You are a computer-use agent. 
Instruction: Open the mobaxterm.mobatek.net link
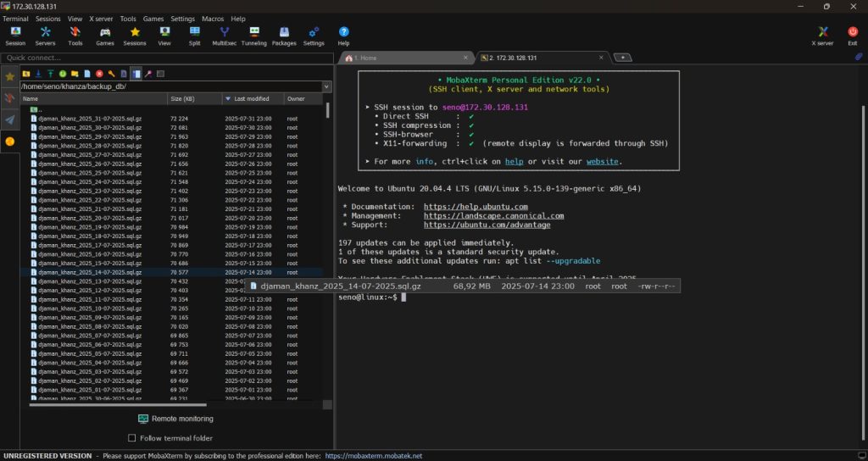pos(374,456)
